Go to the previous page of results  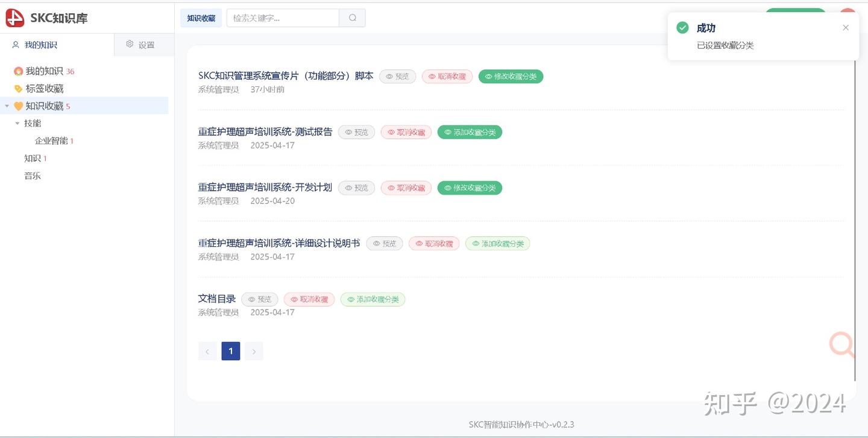(x=207, y=351)
